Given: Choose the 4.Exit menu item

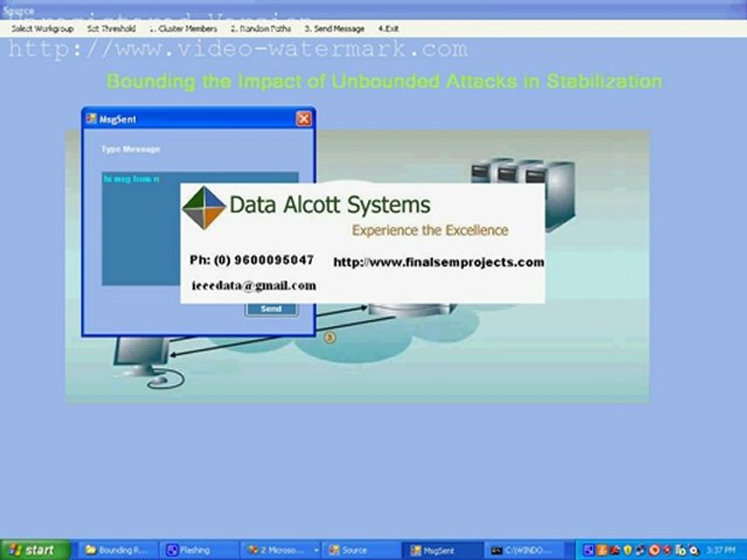Looking at the screenshot, I should point(388,29).
